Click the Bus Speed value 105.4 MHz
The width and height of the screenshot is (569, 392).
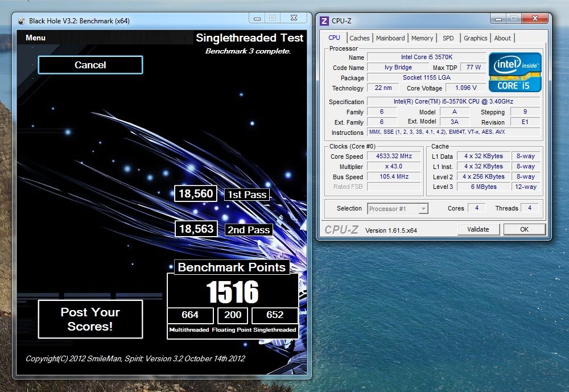click(x=394, y=176)
